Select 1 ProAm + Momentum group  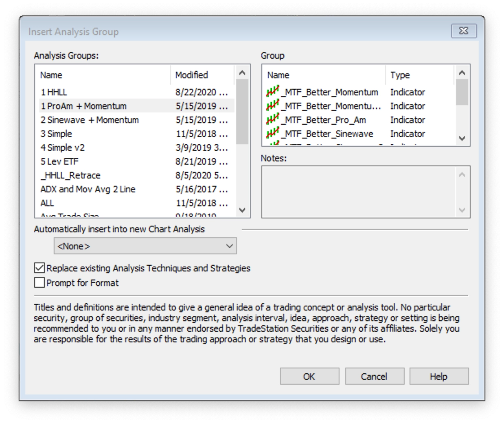[137, 106]
